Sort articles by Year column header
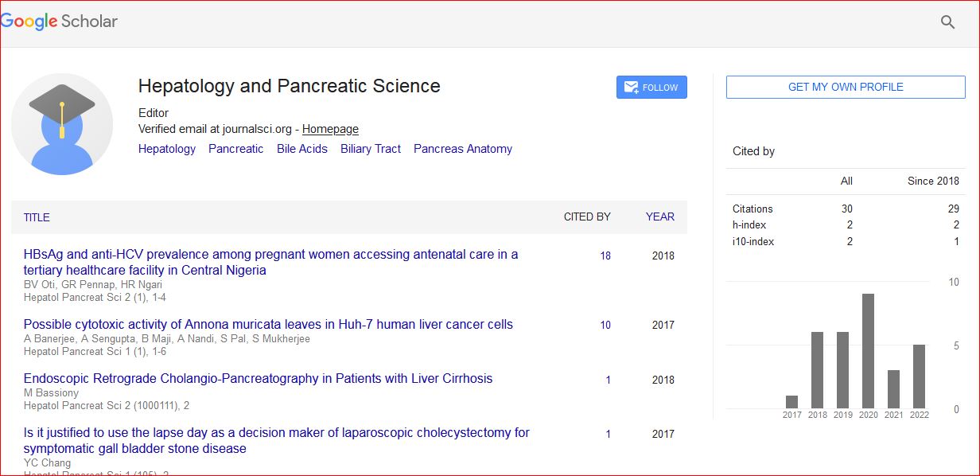This screenshot has height=476, width=980. tap(659, 217)
